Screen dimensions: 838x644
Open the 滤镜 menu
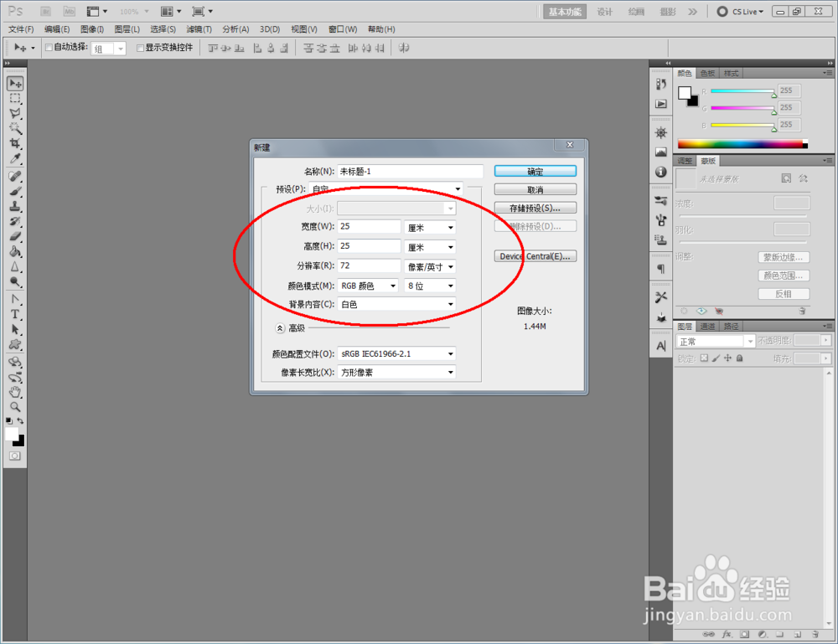199,29
